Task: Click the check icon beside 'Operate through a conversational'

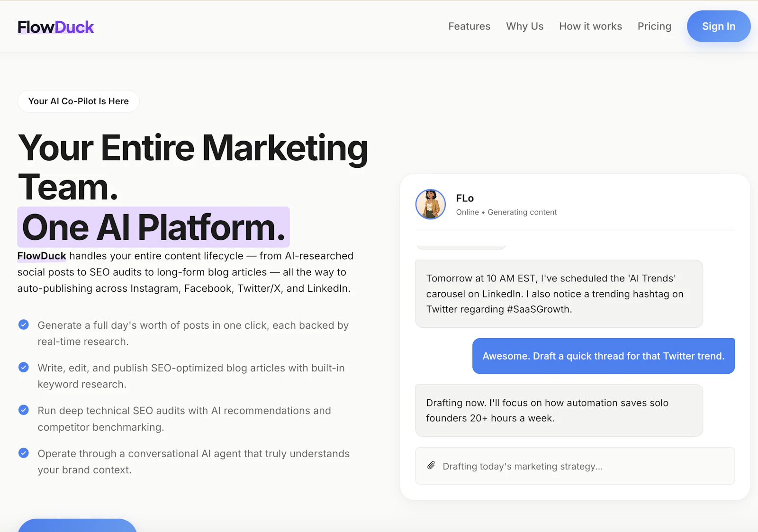Action: click(x=24, y=453)
